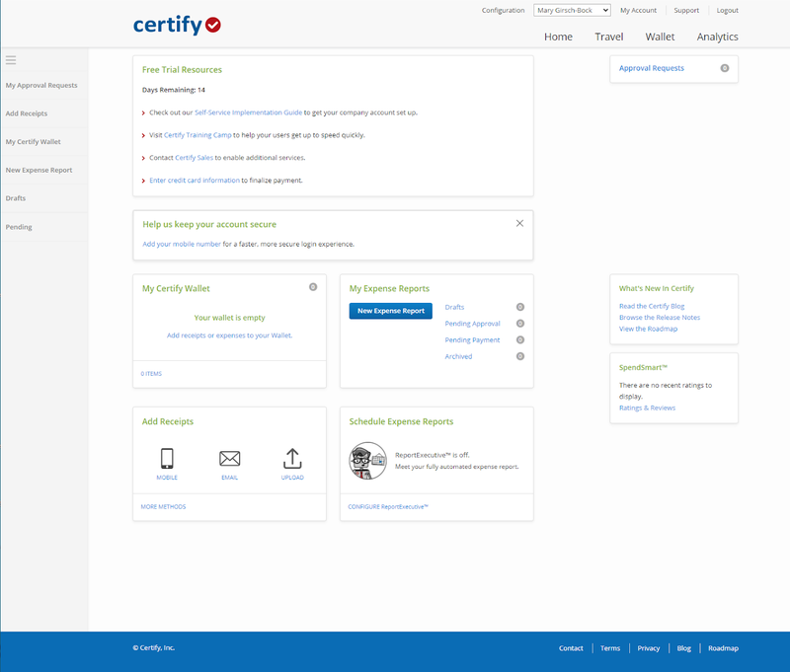
Task: Open the Archived reports link
Action: click(458, 356)
